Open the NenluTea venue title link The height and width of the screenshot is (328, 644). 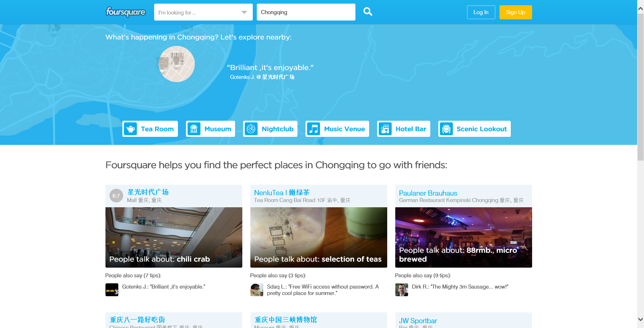click(x=282, y=193)
